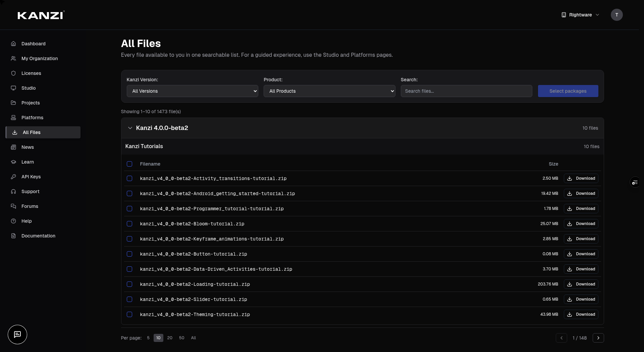Click the Kanzi Tutorials section header
The image size is (644, 352).
[362, 146]
